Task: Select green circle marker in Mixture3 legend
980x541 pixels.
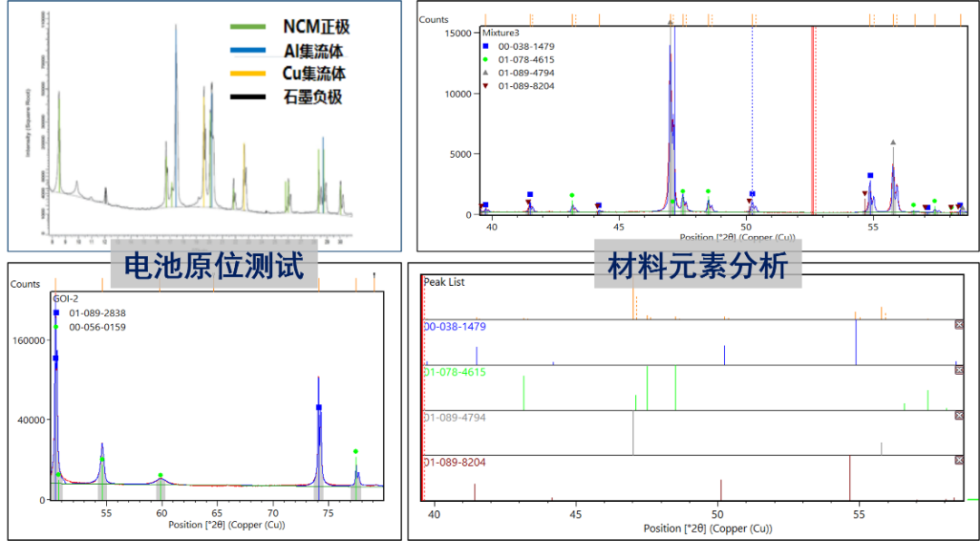Action: point(485,60)
